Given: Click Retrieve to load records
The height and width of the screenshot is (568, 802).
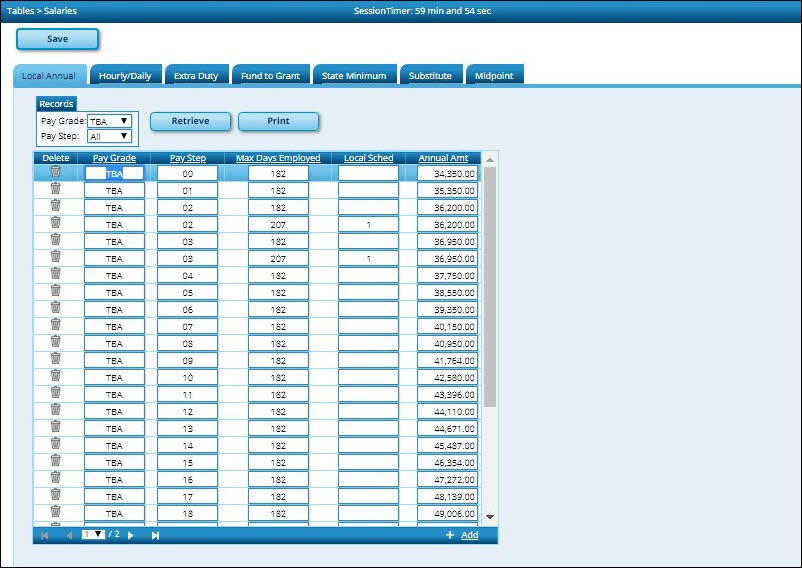Looking at the screenshot, I should click(190, 121).
